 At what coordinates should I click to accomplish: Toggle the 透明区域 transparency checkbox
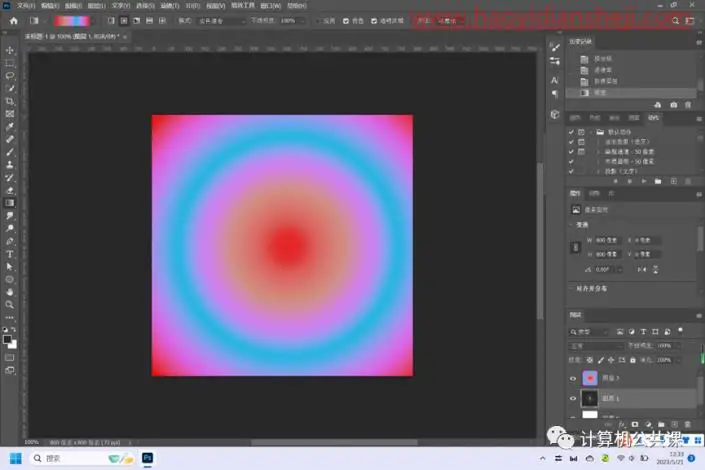click(x=374, y=21)
